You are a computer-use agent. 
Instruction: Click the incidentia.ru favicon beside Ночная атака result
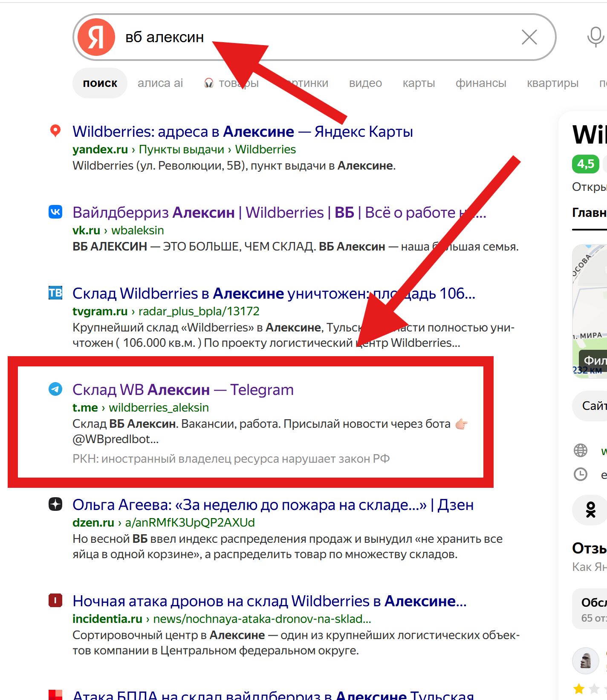[55, 600]
